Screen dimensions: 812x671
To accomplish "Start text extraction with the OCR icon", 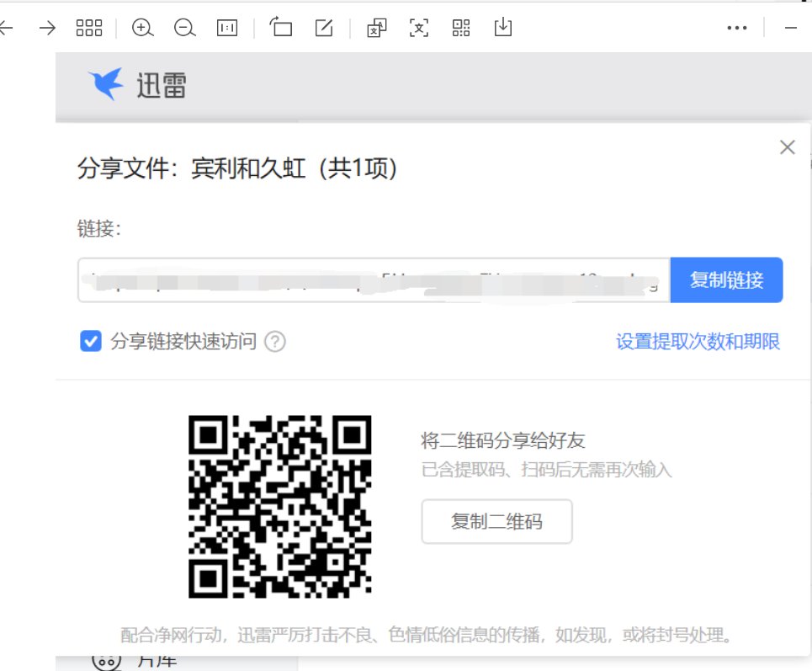I will (x=419, y=28).
